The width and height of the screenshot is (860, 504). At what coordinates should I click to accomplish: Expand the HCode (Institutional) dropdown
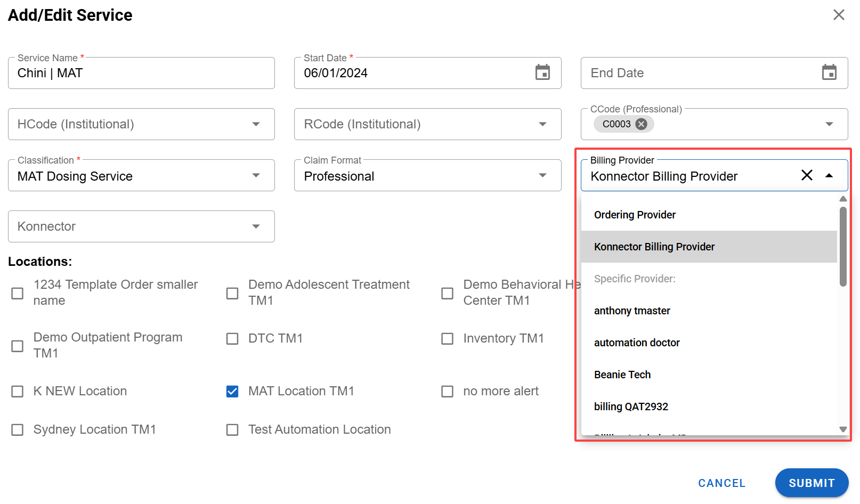256,124
